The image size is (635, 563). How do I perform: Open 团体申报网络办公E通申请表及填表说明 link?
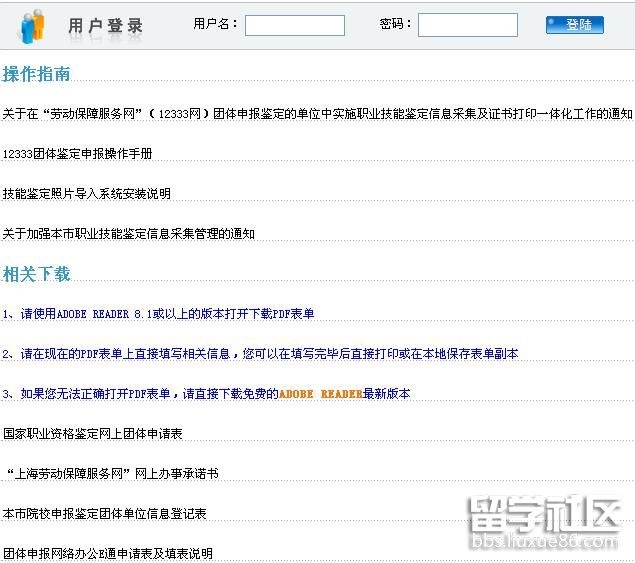[107, 553]
